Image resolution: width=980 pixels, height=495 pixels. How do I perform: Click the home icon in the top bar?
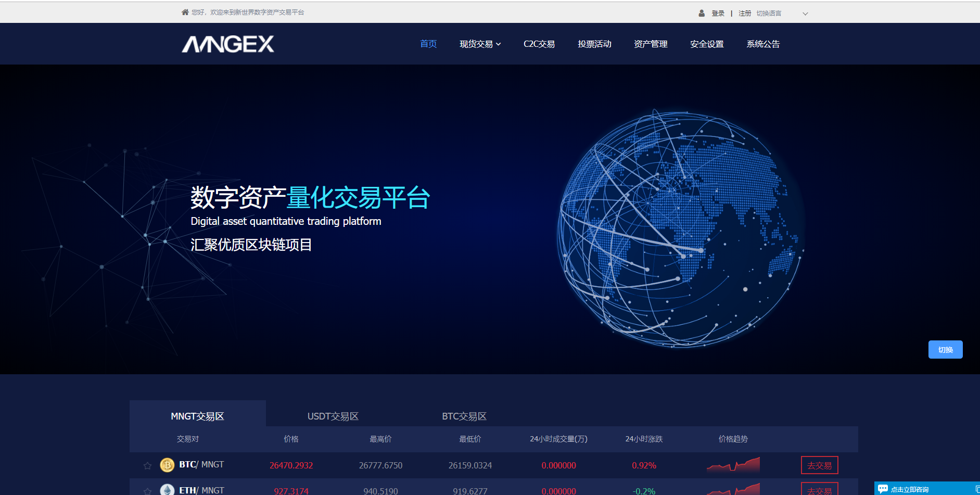[x=185, y=11]
